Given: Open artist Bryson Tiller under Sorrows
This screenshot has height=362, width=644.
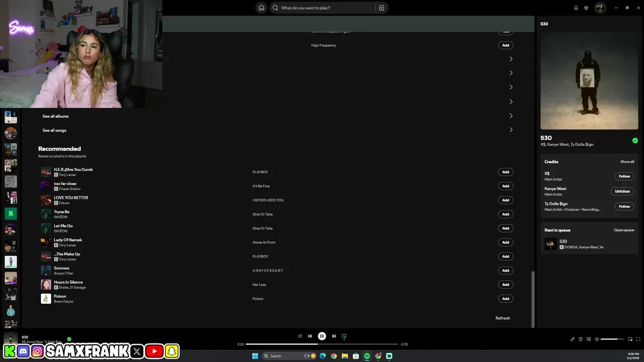Looking at the screenshot, I should (x=63, y=274).
